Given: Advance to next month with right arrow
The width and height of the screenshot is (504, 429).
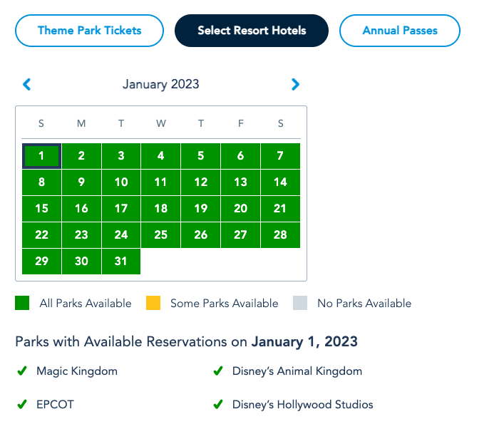Looking at the screenshot, I should 296,84.
